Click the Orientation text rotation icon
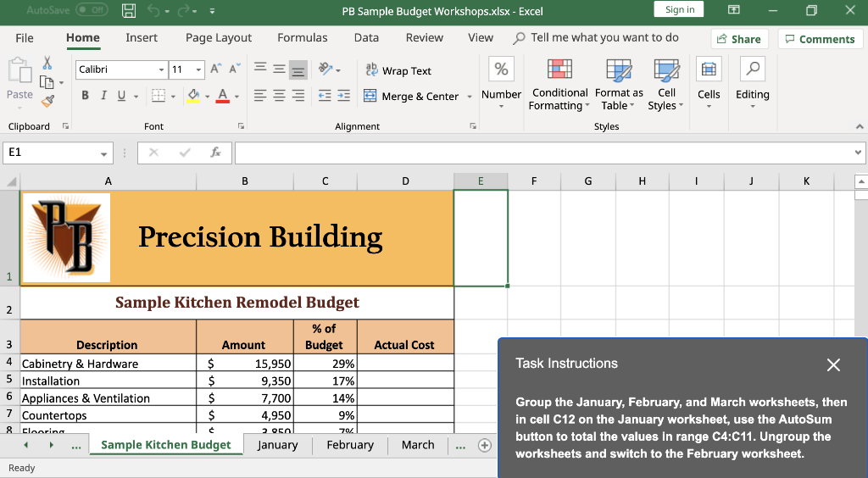This screenshot has height=478, width=868. coord(325,69)
